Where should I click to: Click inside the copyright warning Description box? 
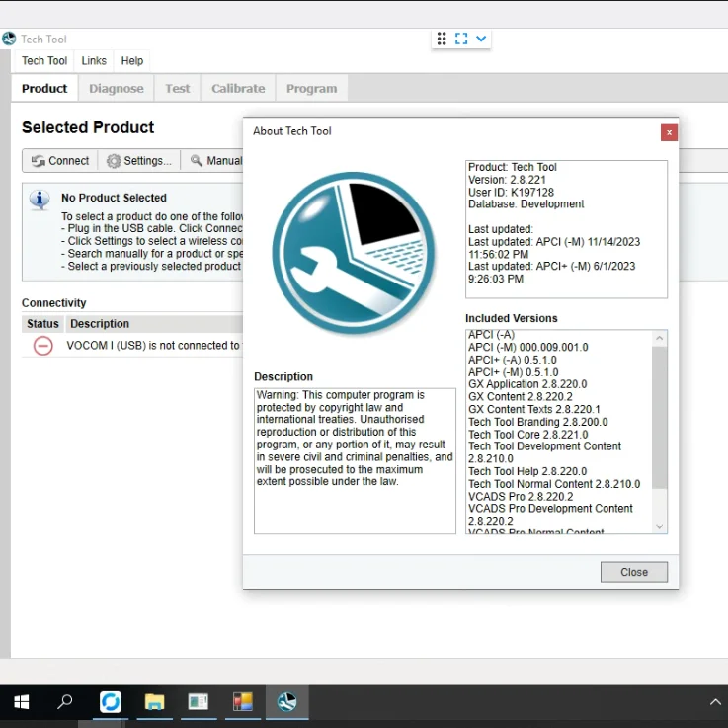pyautogui.click(x=355, y=461)
